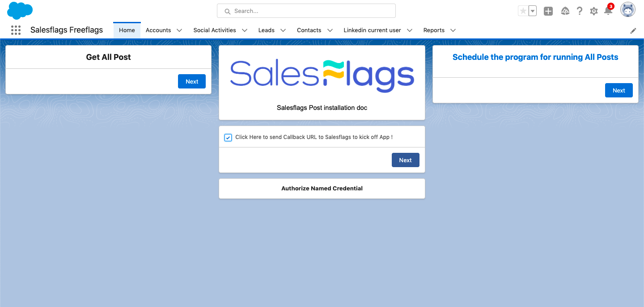
Task: Click the favorites star icon
Action: 523,11
